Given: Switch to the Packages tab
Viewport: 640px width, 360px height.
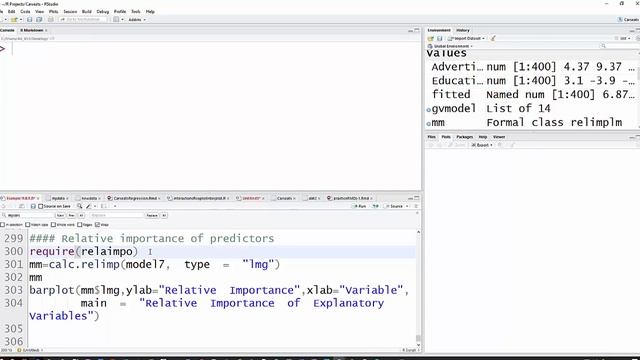Looking at the screenshot, I should click(464, 137).
